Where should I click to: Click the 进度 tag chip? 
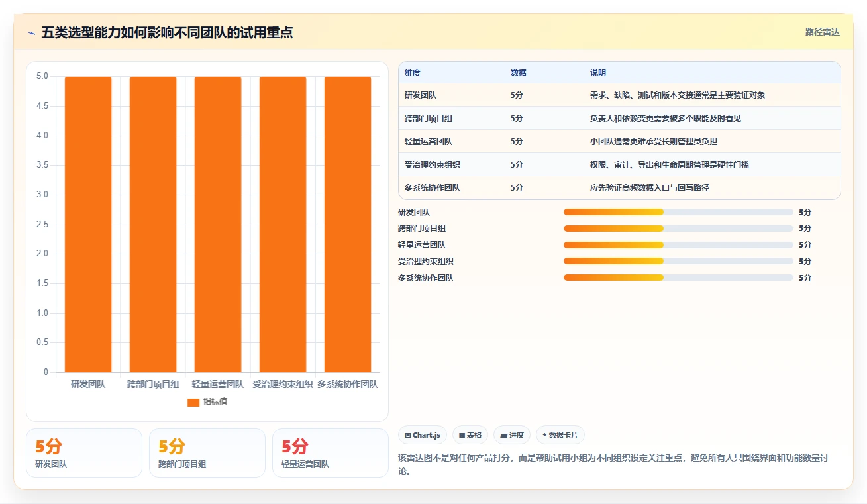tap(512, 435)
